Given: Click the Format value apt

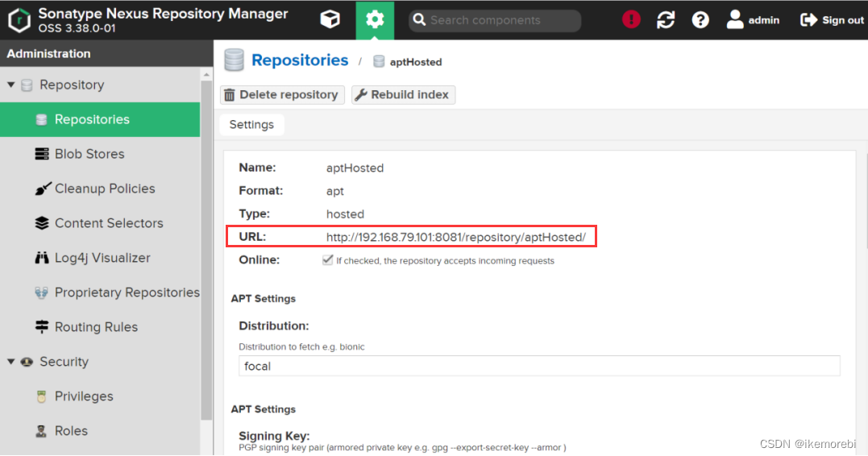Looking at the screenshot, I should [335, 192].
